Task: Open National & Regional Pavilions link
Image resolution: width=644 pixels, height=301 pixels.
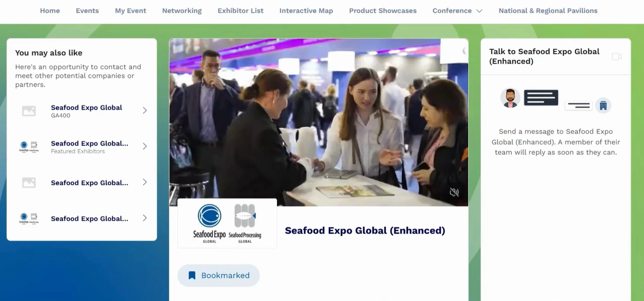Action: (x=548, y=11)
